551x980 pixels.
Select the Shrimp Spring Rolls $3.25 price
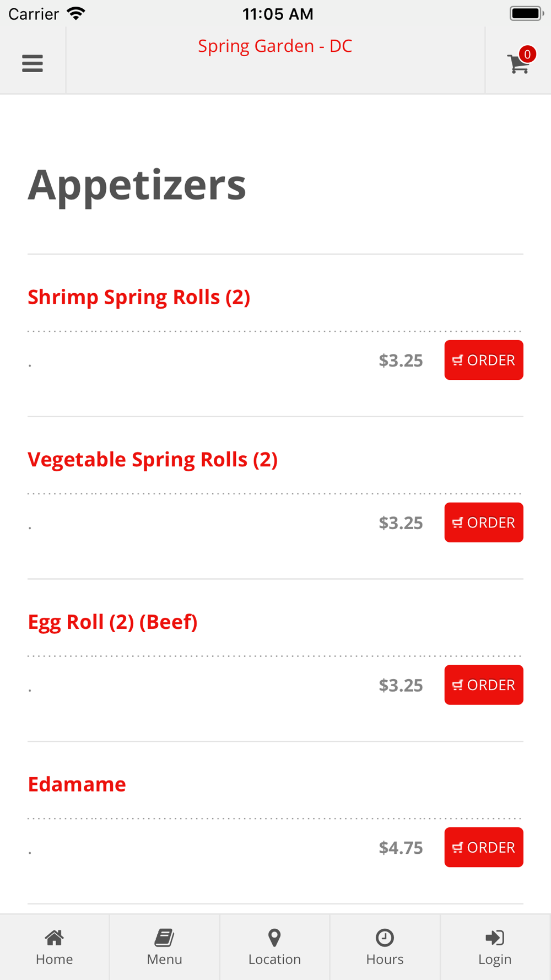click(401, 360)
